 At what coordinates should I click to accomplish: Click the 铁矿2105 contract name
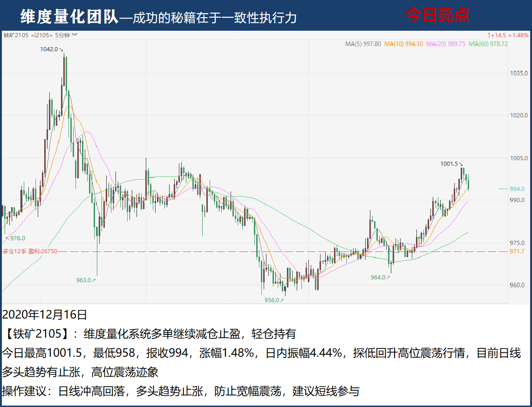pyautogui.click(x=16, y=35)
